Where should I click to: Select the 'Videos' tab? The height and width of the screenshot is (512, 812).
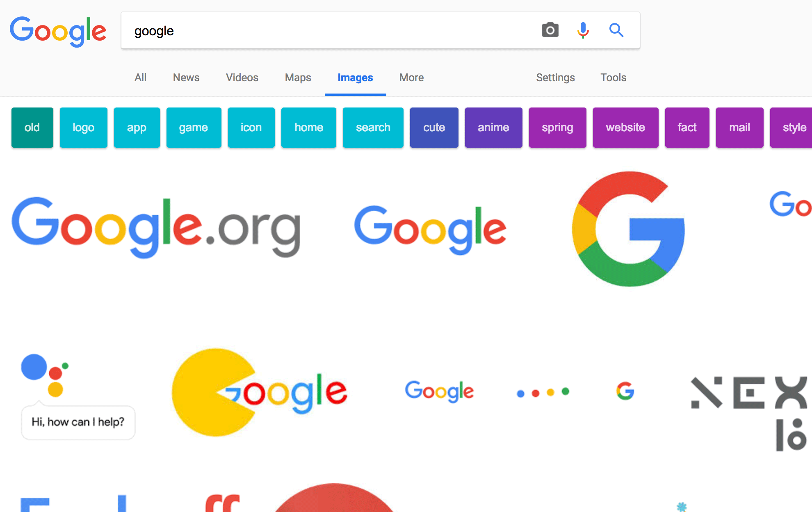coord(241,77)
